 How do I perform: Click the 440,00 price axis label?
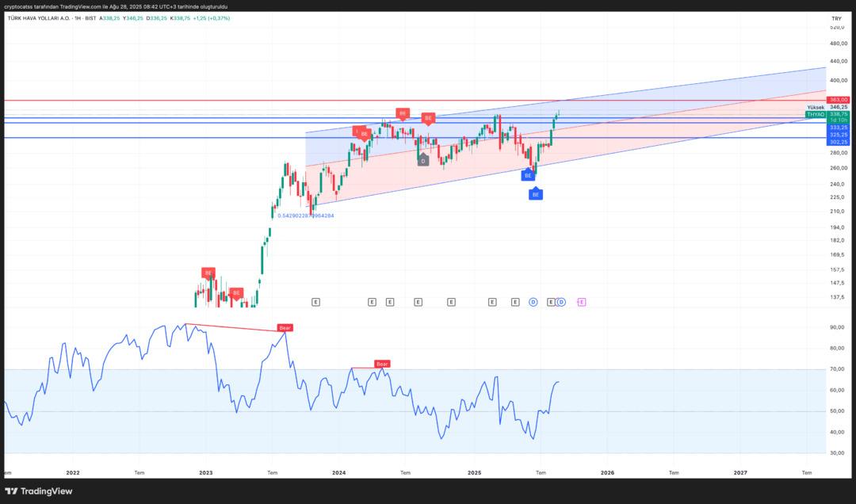tap(839, 61)
